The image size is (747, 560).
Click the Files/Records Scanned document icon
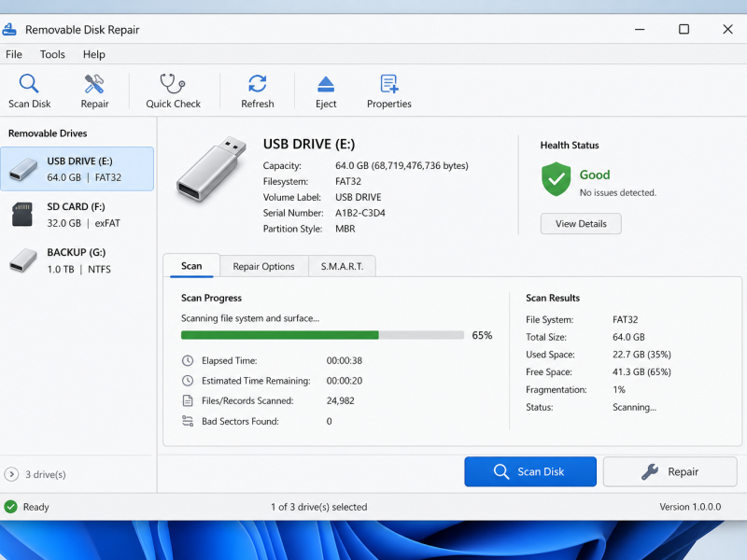click(x=188, y=400)
